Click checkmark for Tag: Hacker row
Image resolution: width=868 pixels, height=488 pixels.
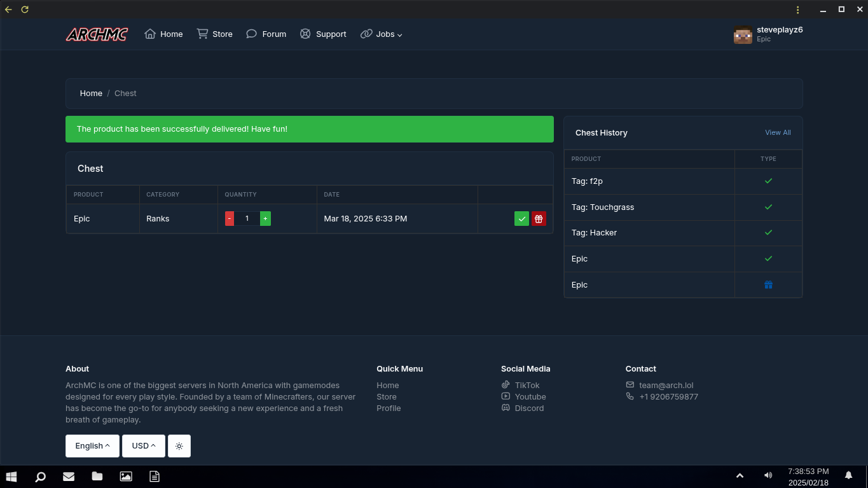pos(768,233)
